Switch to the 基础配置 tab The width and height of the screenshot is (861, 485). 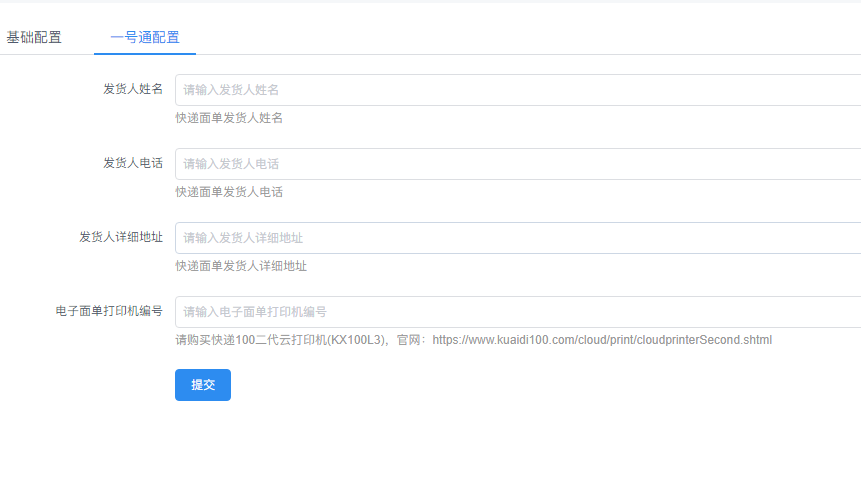coord(34,38)
